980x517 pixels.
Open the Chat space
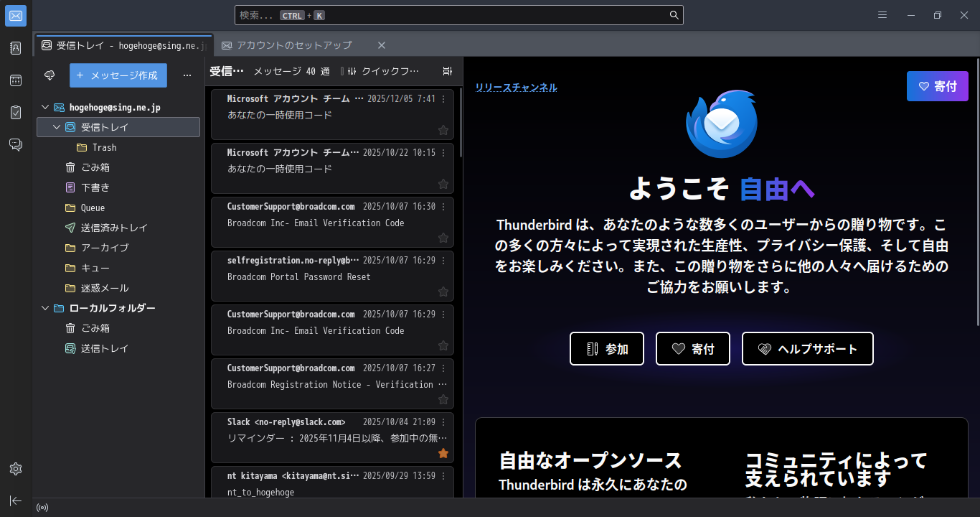point(16,145)
